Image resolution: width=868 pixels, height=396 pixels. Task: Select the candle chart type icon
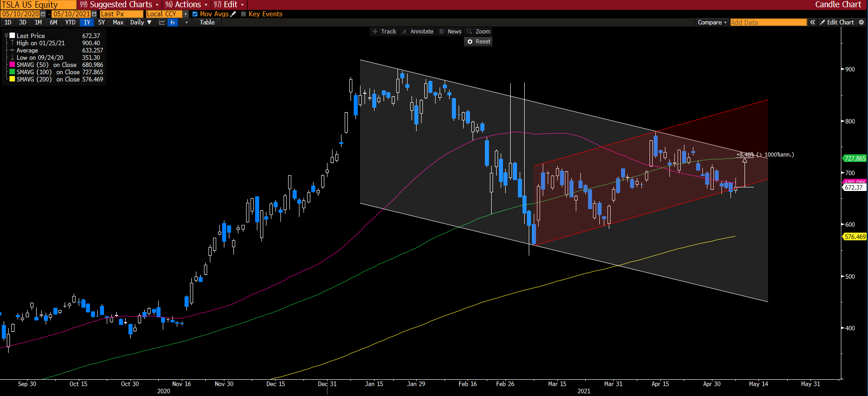tap(172, 22)
